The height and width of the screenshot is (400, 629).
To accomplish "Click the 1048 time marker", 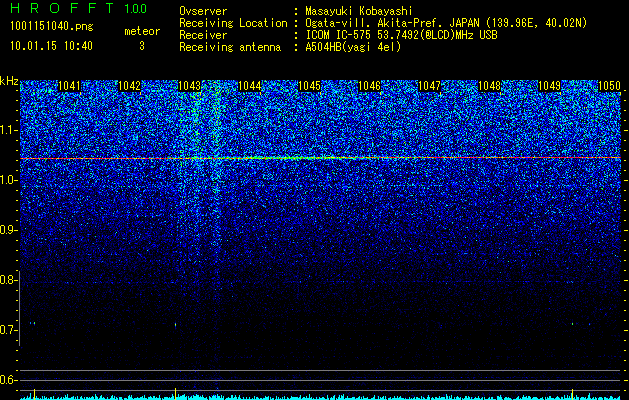I will pyautogui.click(x=489, y=86).
